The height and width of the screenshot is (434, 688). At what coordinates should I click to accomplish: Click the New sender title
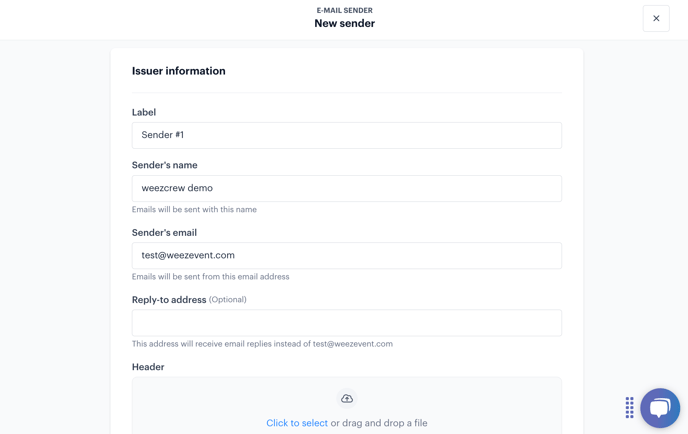coord(344,24)
